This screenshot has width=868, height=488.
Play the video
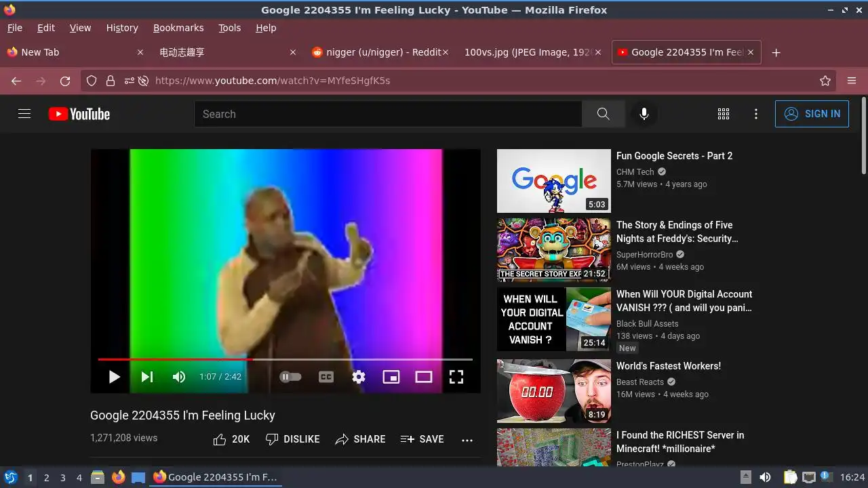[x=114, y=377]
